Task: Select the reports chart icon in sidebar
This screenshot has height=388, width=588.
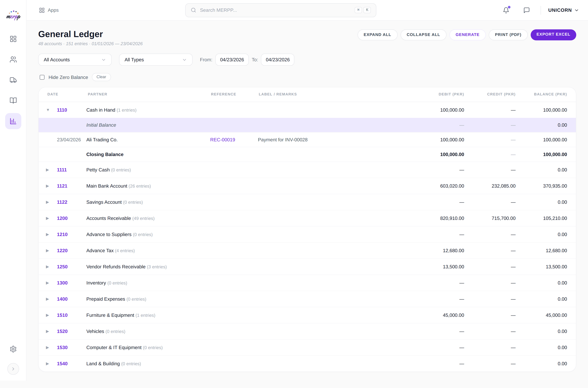Action: (x=13, y=121)
